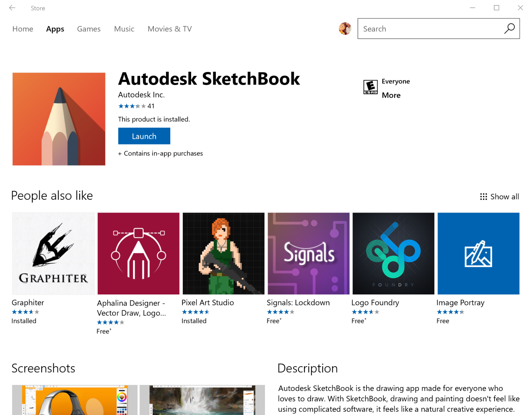This screenshot has height=415, width=532.
Task: Click the search magnifier icon
Action: [509, 29]
